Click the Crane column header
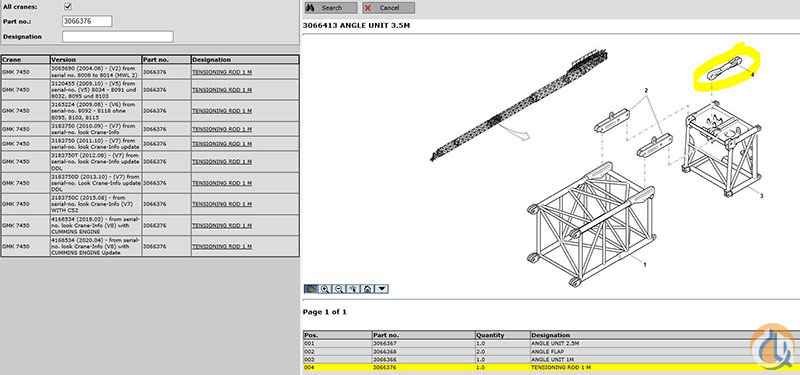The image size is (800, 375). [26, 60]
